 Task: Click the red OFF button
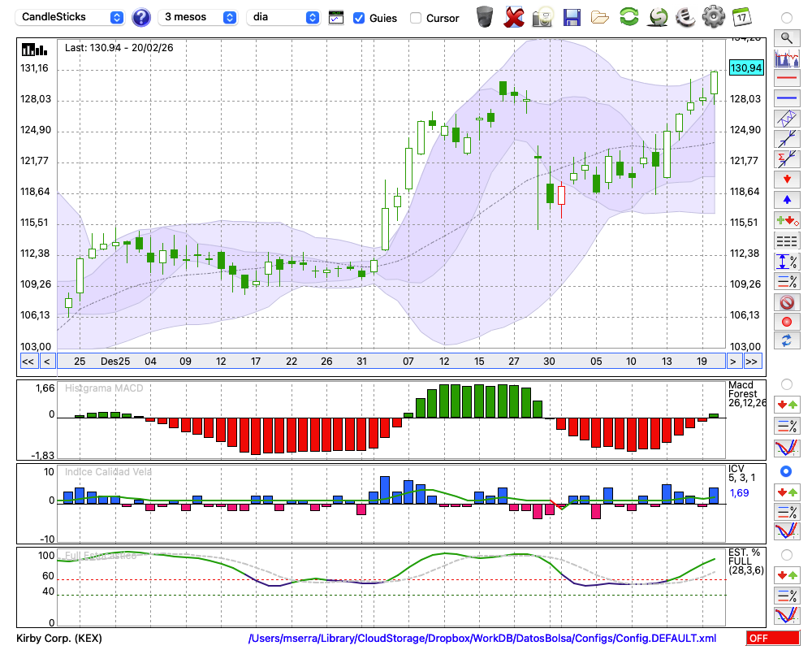(x=772, y=639)
